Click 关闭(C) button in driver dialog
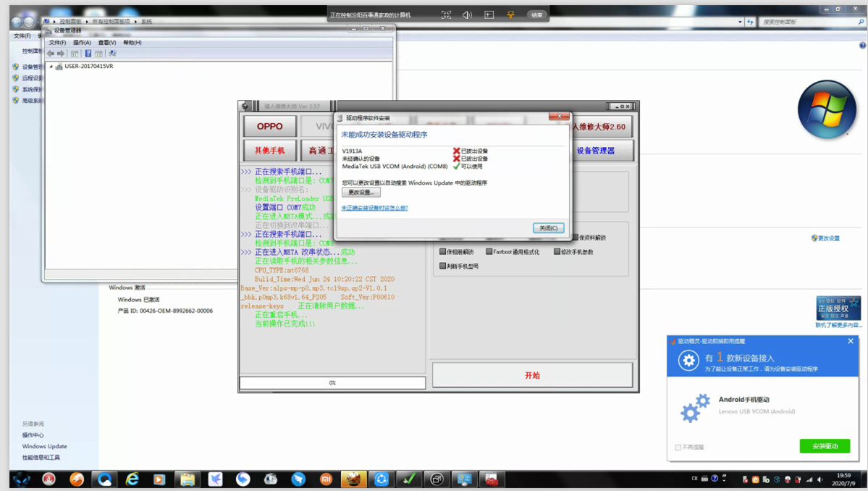 [548, 228]
